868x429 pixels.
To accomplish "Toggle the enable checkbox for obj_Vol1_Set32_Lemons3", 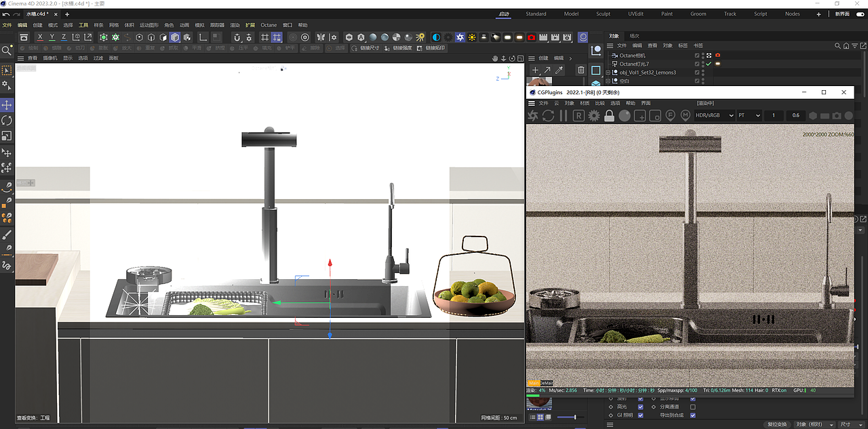I will tap(696, 72).
